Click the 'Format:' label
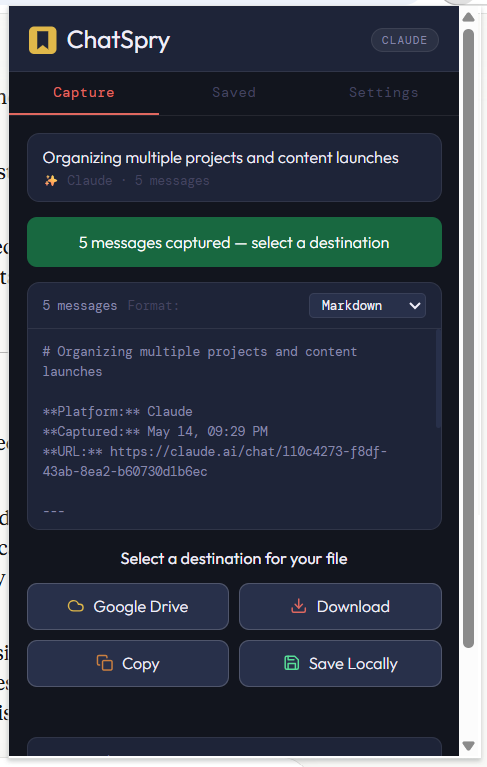Viewport: 487px width, 767px height. tap(154, 306)
